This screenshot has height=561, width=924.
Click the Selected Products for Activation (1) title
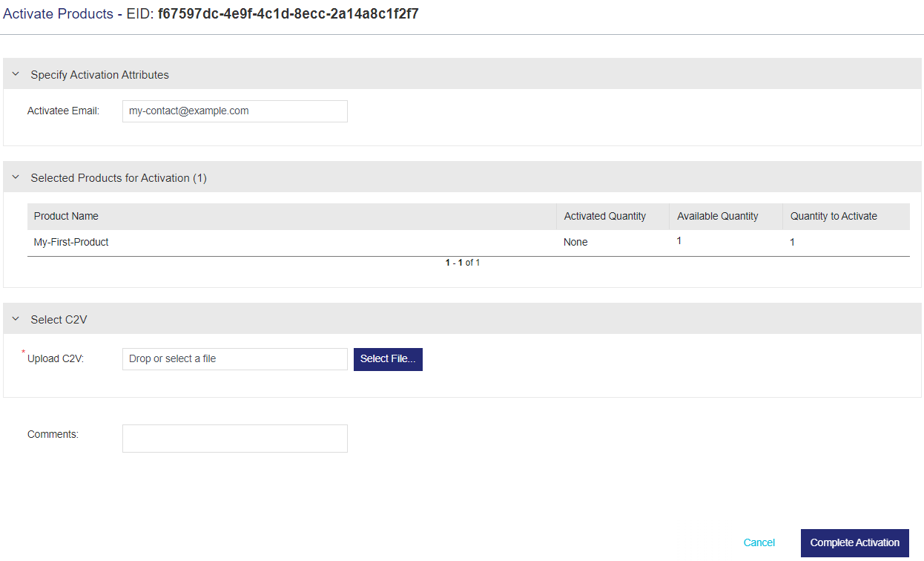[x=119, y=178]
